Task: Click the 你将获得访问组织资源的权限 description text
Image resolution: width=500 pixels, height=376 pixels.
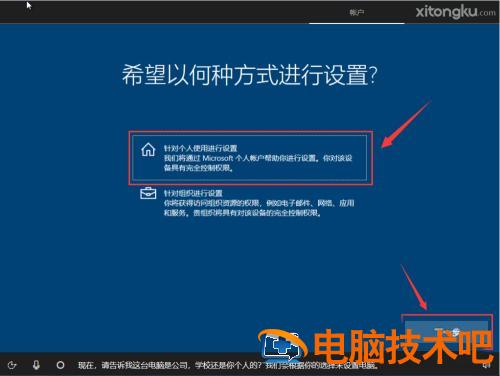Action: click(259, 208)
